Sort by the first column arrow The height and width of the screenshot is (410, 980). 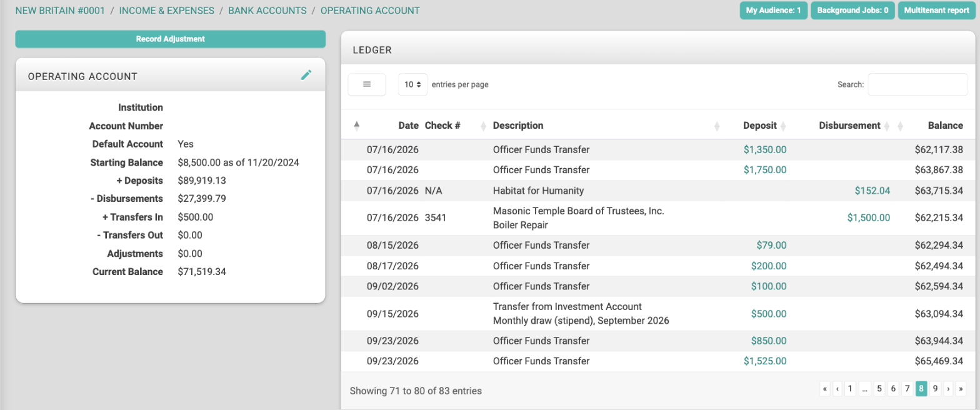pyautogui.click(x=357, y=126)
